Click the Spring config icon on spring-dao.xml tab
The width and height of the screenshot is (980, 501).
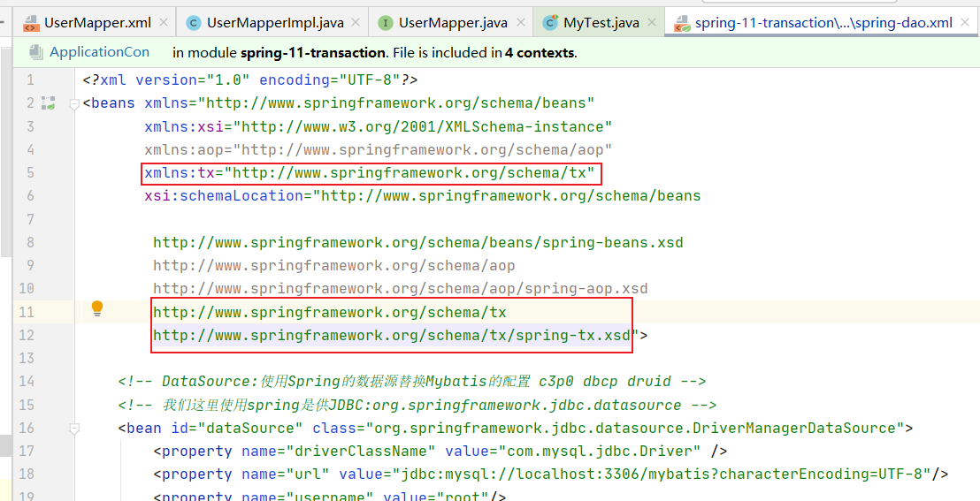click(682, 23)
